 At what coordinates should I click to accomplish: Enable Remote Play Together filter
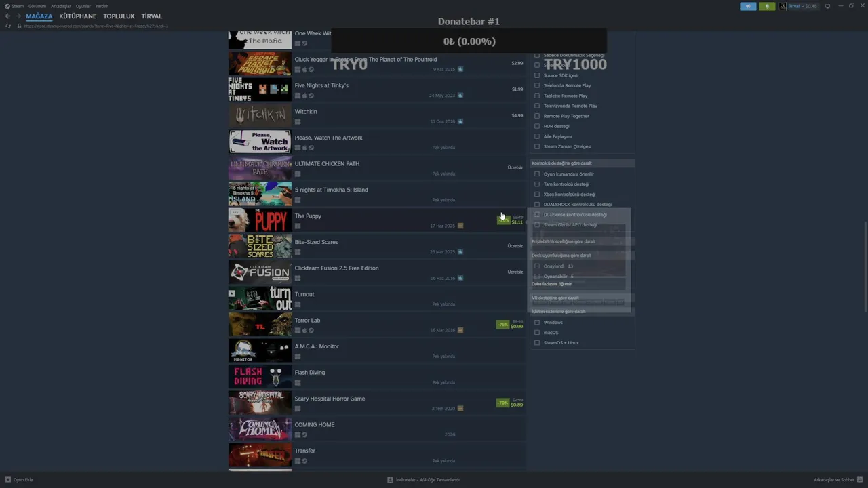[537, 116]
